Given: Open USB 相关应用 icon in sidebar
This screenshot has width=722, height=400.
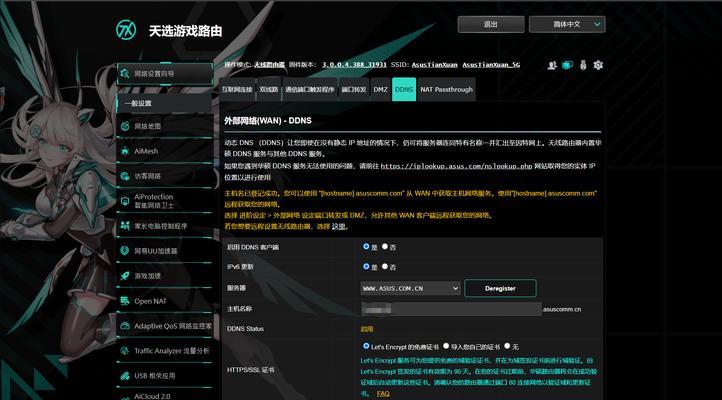Looking at the screenshot, I should coord(125,376).
